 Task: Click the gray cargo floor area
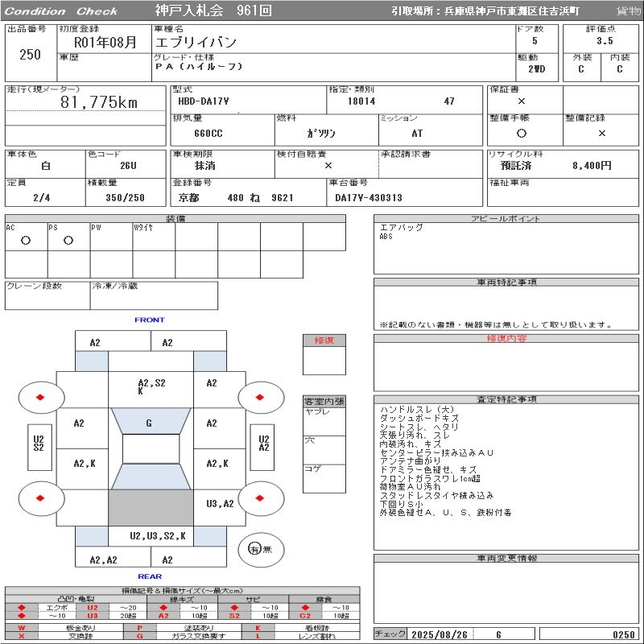pos(151,507)
